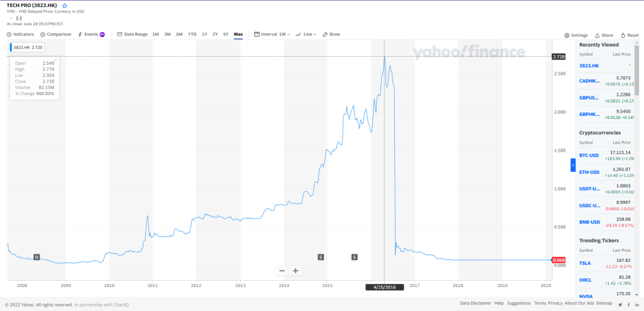The width and height of the screenshot is (644, 311).
Task: Activate the Draw tool
Action: 331,34
